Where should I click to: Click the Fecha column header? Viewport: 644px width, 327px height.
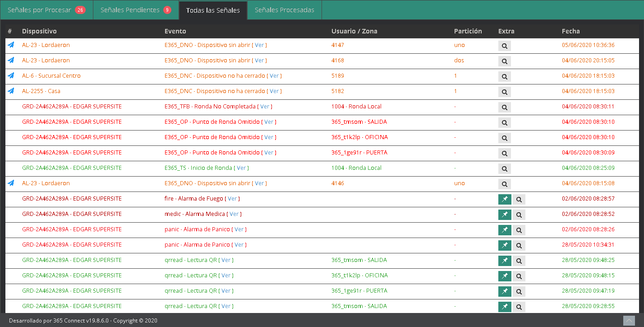coord(570,31)
